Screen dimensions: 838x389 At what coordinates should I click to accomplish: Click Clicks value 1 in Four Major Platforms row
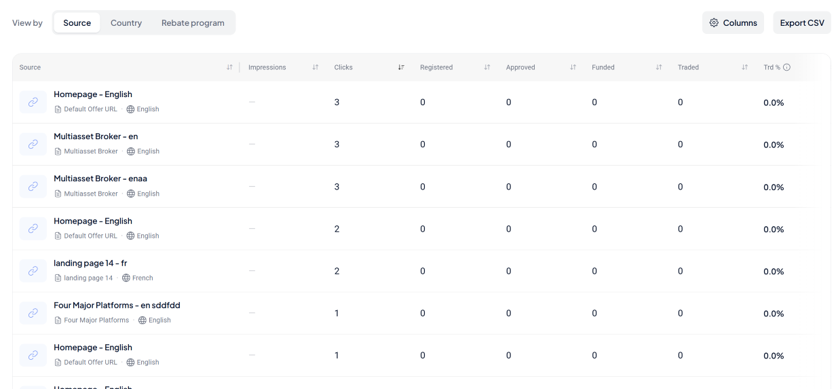pyautogui.click(x=337, y=313)
